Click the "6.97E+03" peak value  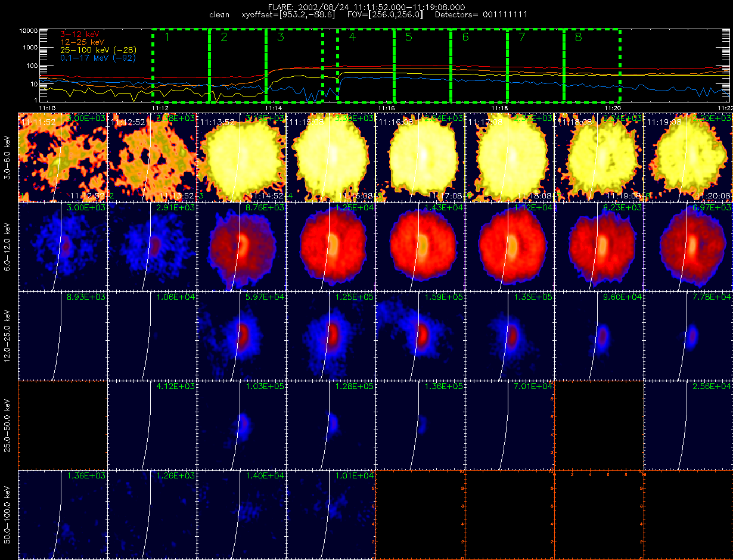coord(712,207)
